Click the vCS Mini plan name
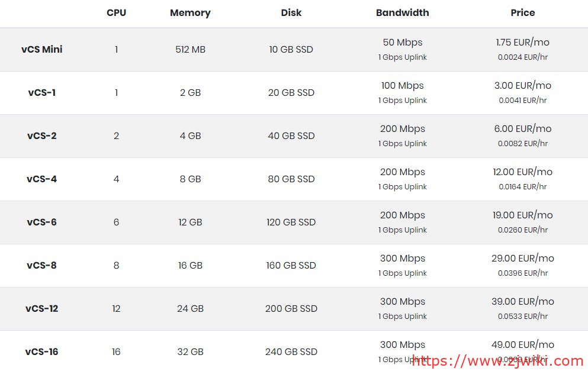The height and width of the screenshot is (371, 588). click(x=41, y=50)
